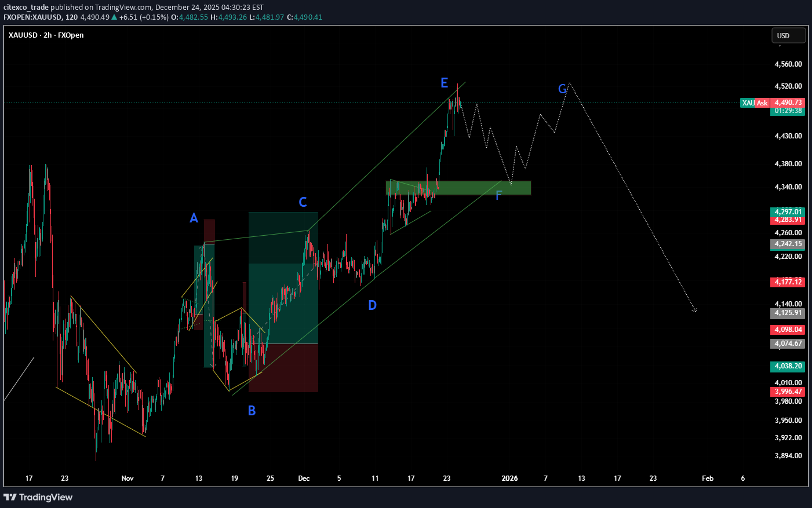This screenshot has width=812, height=508.
Task: Click the citexco_trade author name
Action: pyautogui.click(x=26, y=8)
